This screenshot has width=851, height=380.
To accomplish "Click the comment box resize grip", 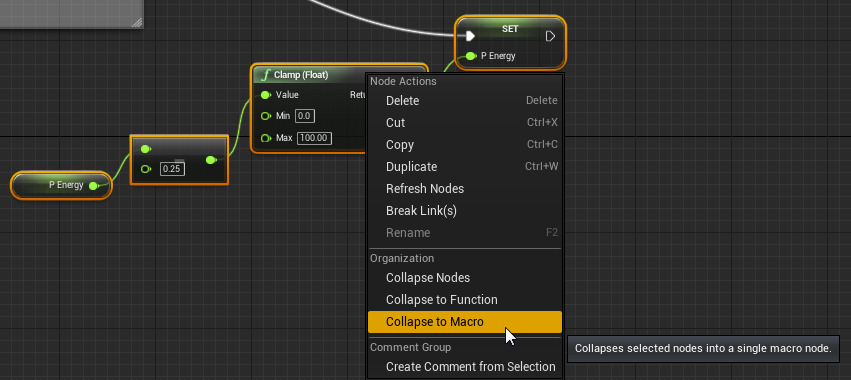I will click(x=137, y=22).
